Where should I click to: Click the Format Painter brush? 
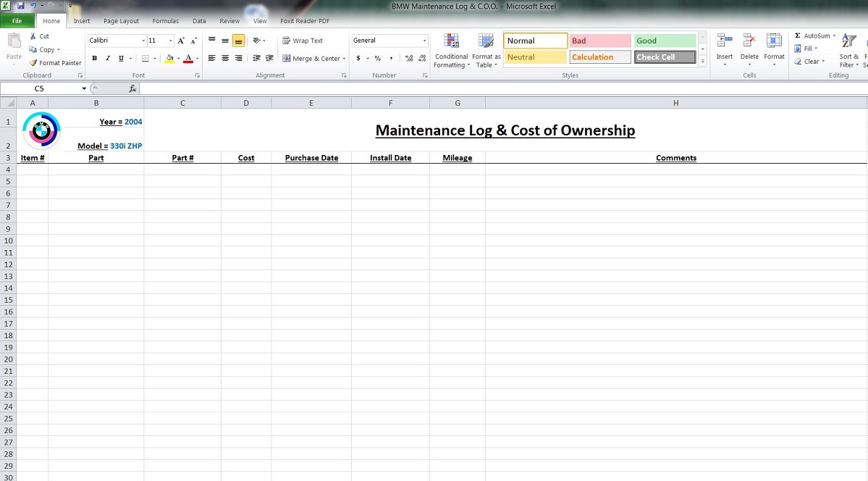[x=33, y=62]
